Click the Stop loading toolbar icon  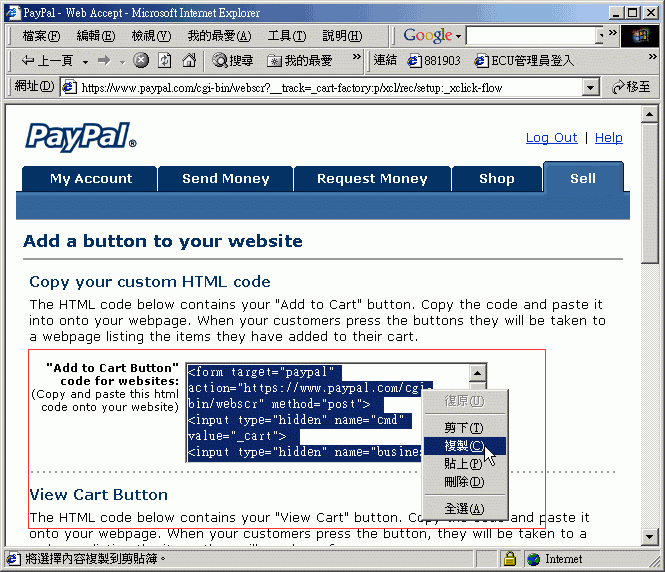point(141,61)
